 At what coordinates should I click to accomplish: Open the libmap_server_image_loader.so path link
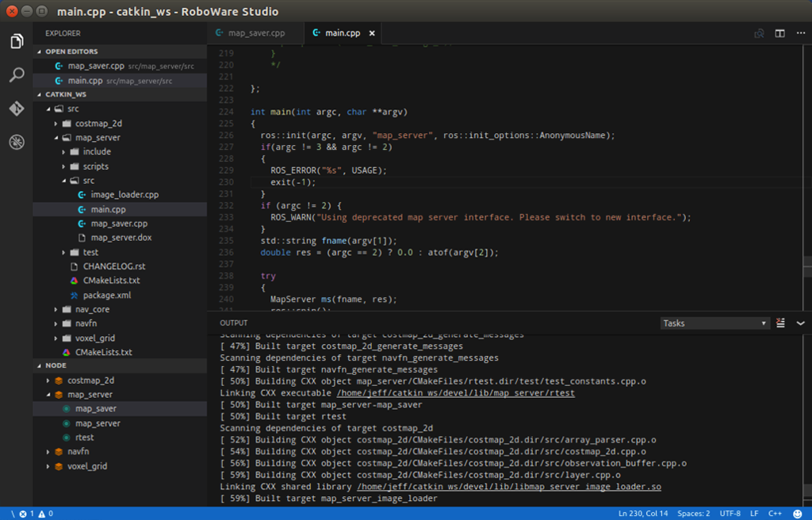point(508,487)
